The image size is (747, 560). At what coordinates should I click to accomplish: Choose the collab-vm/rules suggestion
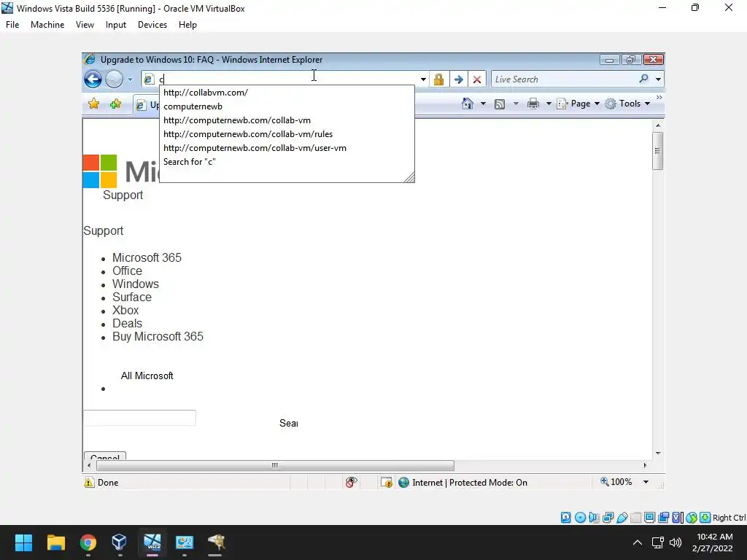coord(287,134)
